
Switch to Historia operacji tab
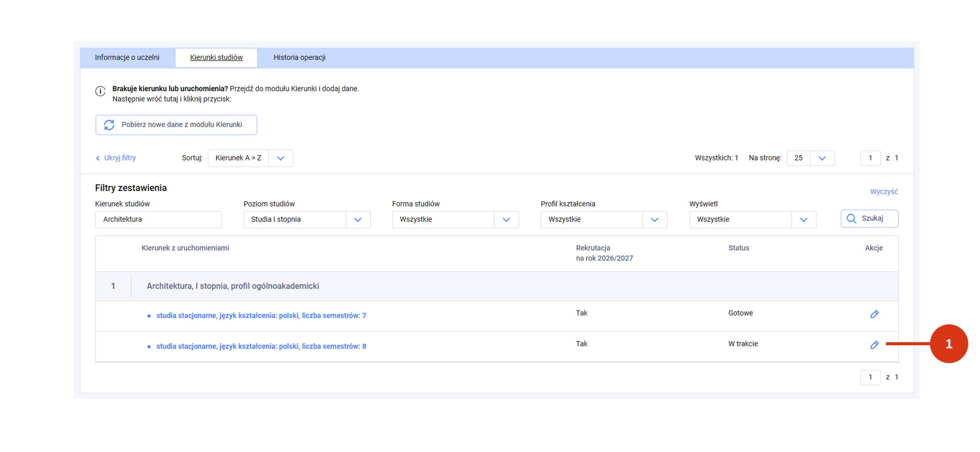(x=299, y=58)
